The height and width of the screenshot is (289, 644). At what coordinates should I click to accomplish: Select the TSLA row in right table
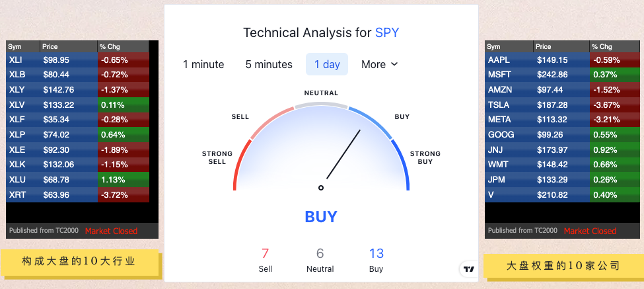point(562,105)
